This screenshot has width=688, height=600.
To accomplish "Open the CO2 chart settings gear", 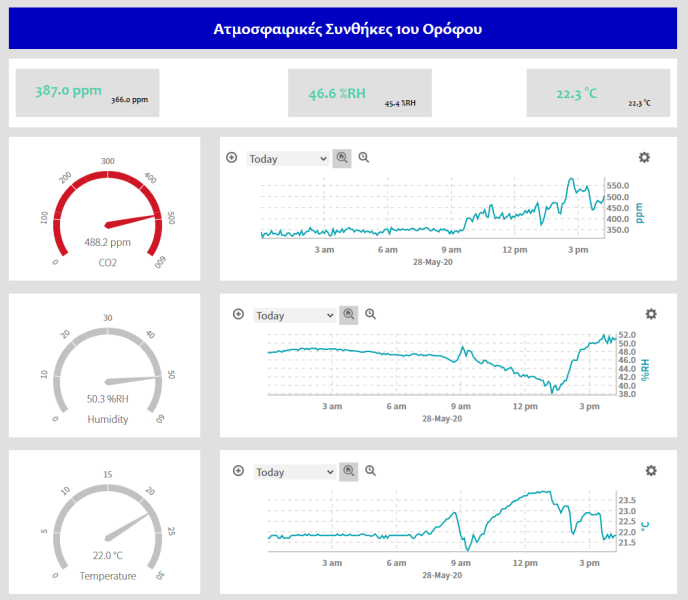I will pos(644,158).
